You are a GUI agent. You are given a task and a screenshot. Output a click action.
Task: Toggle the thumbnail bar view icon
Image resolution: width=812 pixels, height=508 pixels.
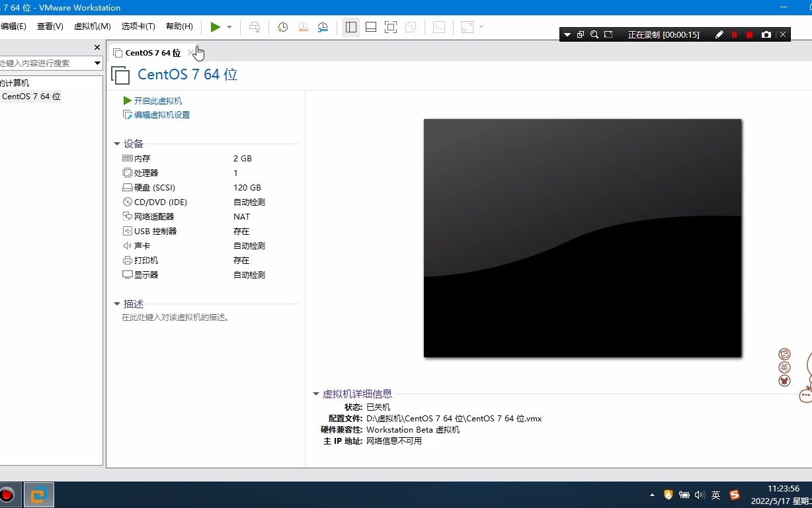[371, 27]
